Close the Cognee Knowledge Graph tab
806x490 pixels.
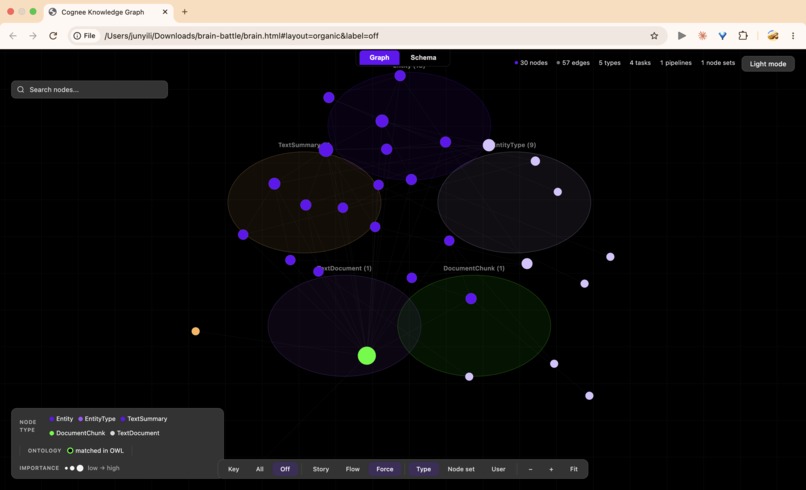(x=165, y=11)
